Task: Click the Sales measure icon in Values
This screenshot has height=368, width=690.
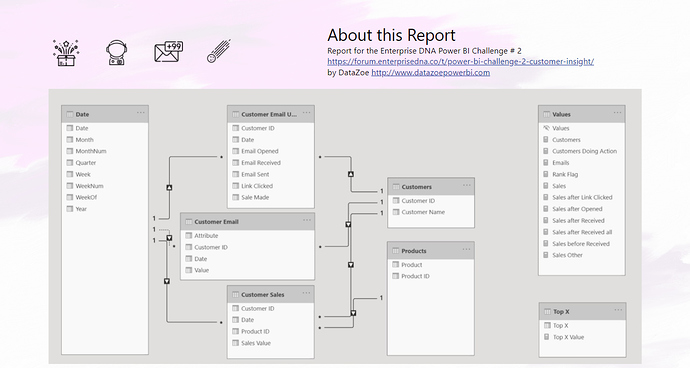Action: [547, 186]
